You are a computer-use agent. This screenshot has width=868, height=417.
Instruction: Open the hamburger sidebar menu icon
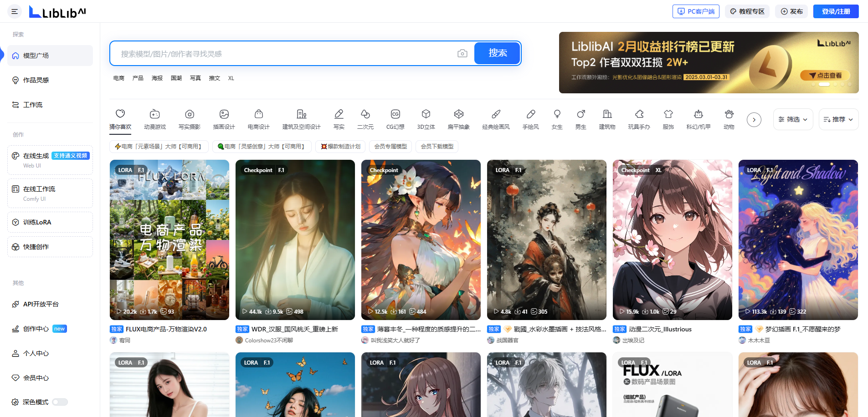(15, 11)
